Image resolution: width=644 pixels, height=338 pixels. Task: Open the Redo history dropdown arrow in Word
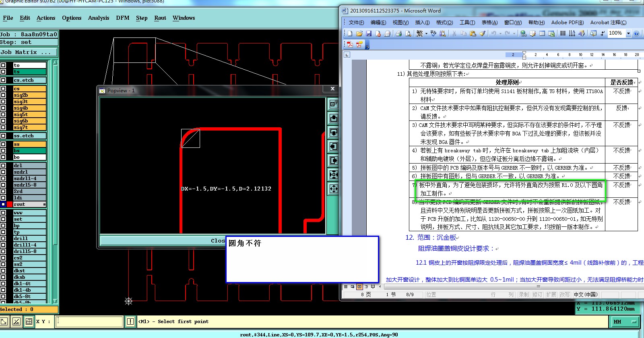tap(514, 33)
